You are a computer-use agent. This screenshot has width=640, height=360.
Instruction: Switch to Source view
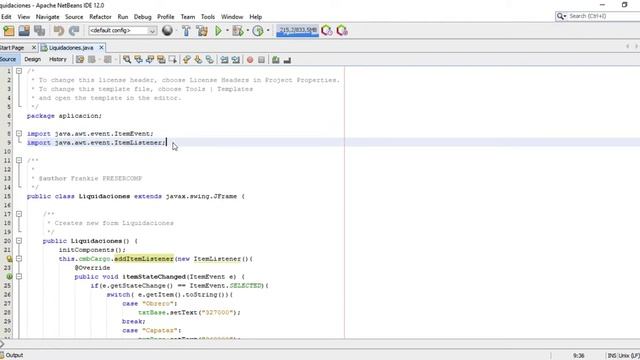[8, 60]
